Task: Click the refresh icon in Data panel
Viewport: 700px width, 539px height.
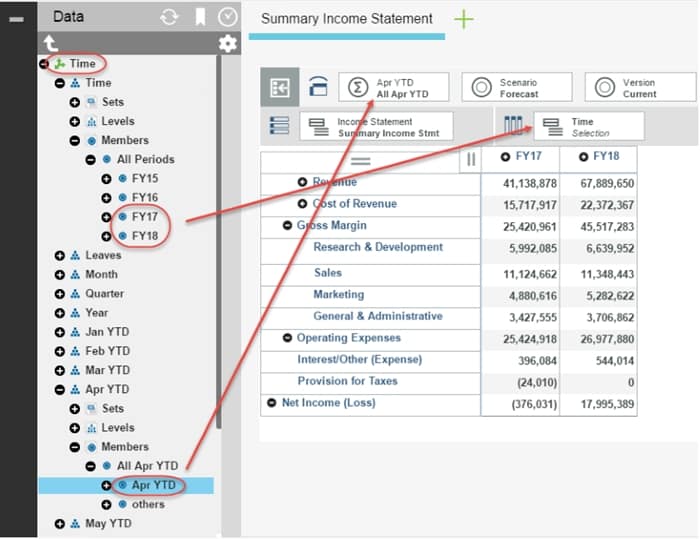Action: [171, 17]
